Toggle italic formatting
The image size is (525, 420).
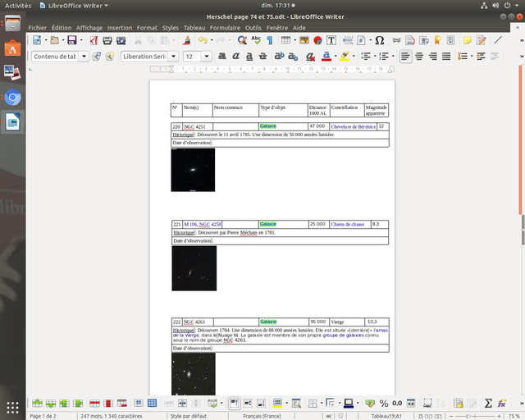(236, 57)
